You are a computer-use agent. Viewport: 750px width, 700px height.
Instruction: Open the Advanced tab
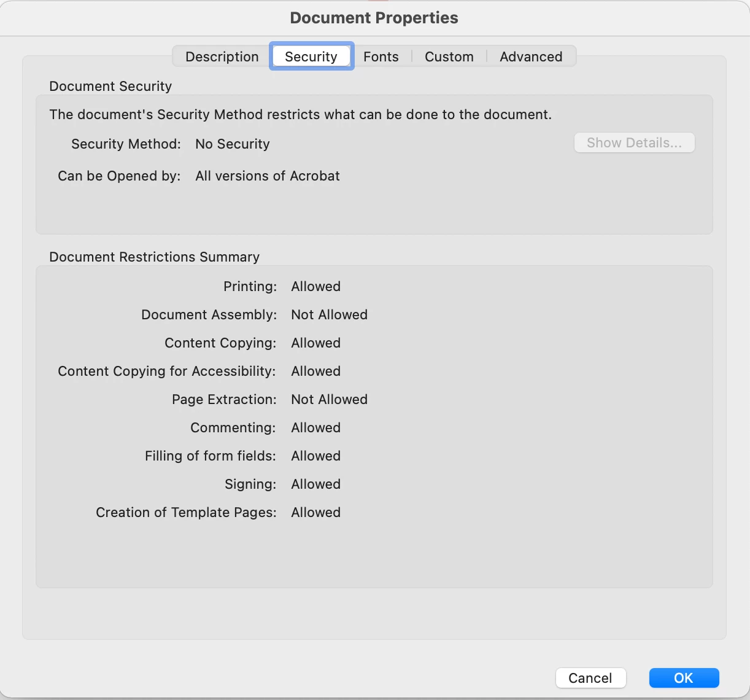pyautogui.click(x=531, y=56)
